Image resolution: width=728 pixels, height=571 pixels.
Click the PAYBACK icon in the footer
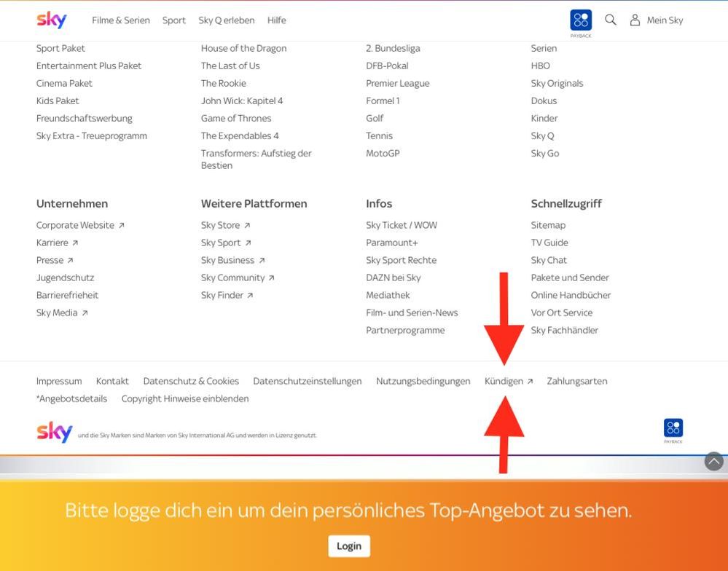tap(673, 428)
